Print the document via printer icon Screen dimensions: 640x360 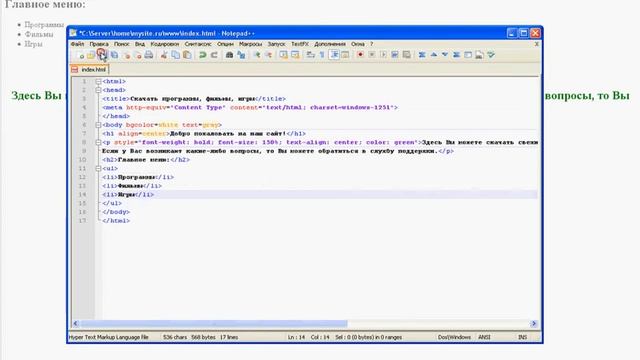tap(149, 55)
